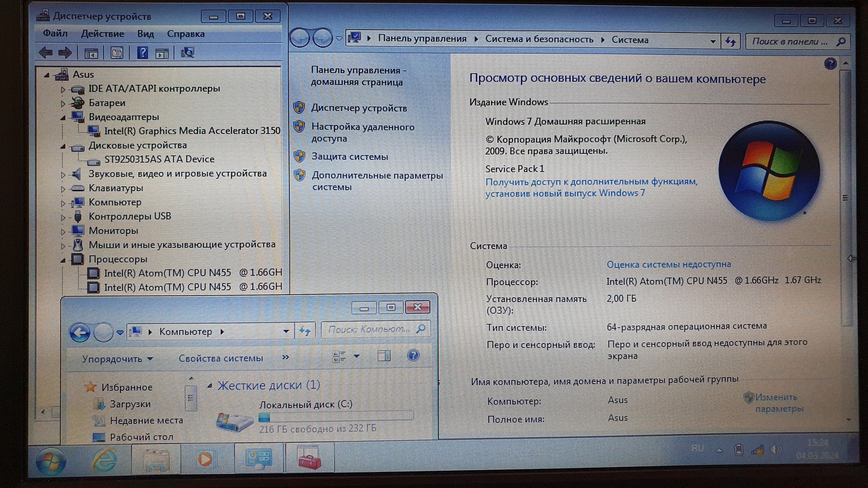This screenshot has height=488, width=868.
Task: Open the Справка menu
Action: tap(186, 34)
